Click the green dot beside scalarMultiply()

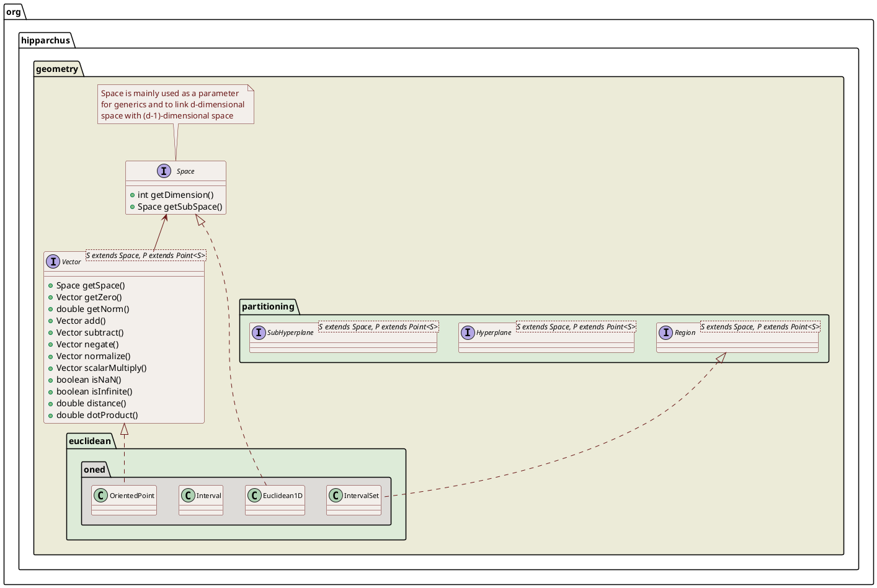[50, 368]
